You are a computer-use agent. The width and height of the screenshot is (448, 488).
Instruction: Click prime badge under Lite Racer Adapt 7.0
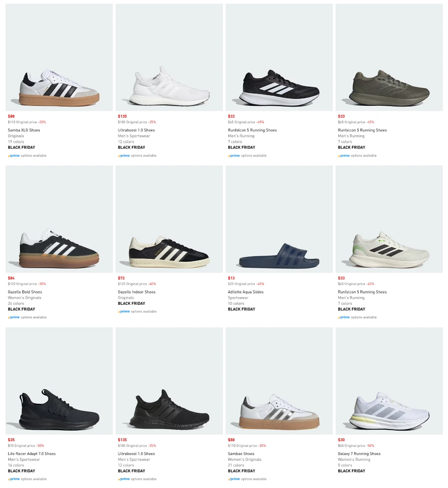(x=14, y=479)
